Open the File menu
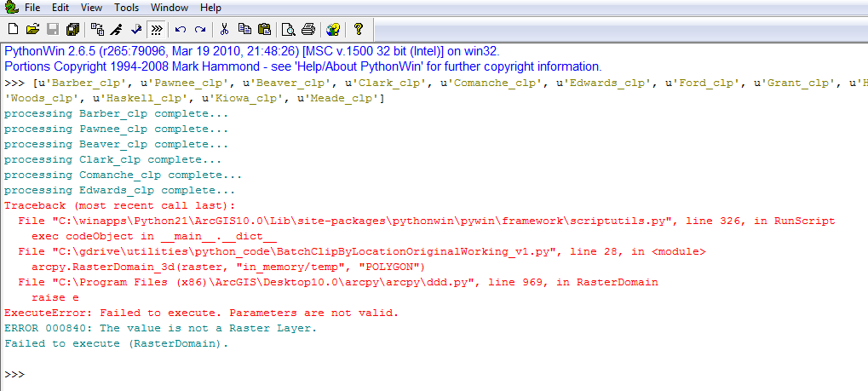The width and height of the screenshot is (868, 391). pyautogui.click(x=32, y=8)
